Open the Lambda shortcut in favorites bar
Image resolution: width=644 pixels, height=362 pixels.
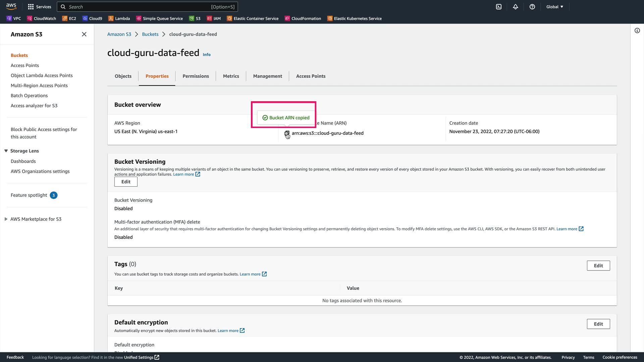tap(119, 18)
